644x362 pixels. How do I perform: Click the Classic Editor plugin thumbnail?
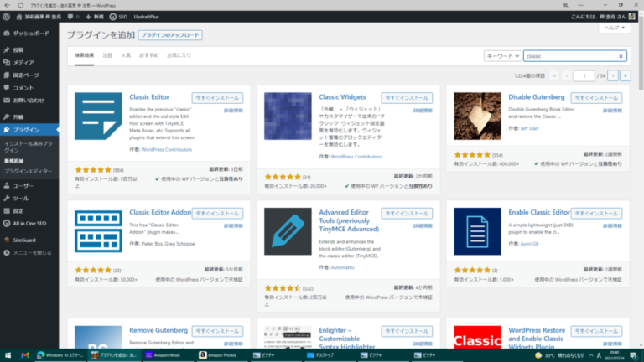click(x=98, y=116)
